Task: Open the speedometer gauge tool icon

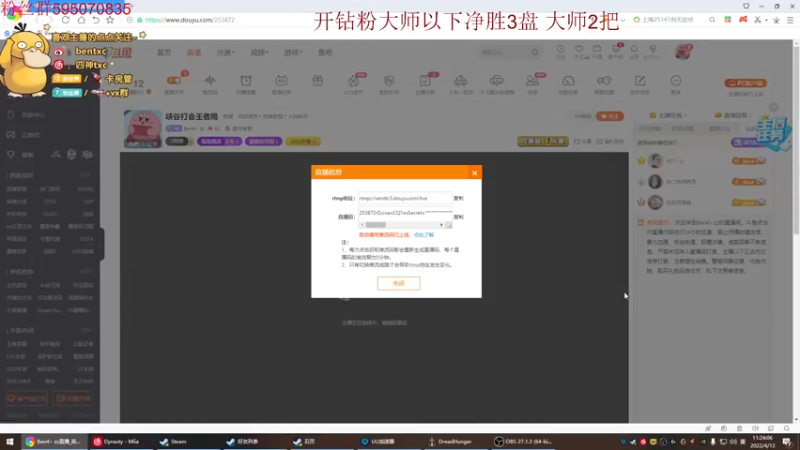Action: coord(568,83)
